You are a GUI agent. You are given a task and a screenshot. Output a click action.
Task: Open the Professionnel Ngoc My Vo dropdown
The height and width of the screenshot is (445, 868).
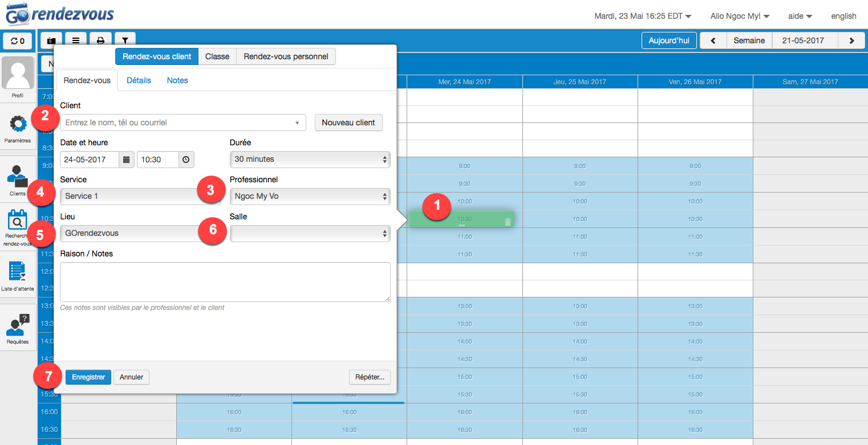[x=310, y=196]
